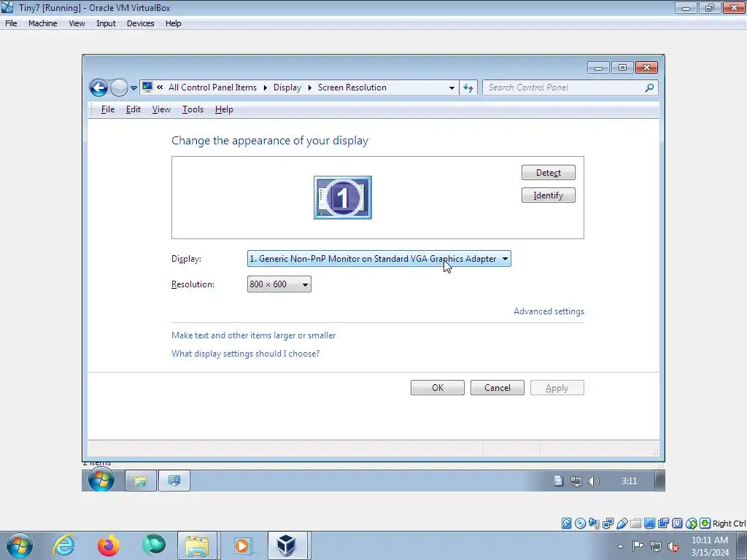This screenshot has width=747, height=560.
Task: Open the VirtualBox Devices menu
Action: click(141, 23)
